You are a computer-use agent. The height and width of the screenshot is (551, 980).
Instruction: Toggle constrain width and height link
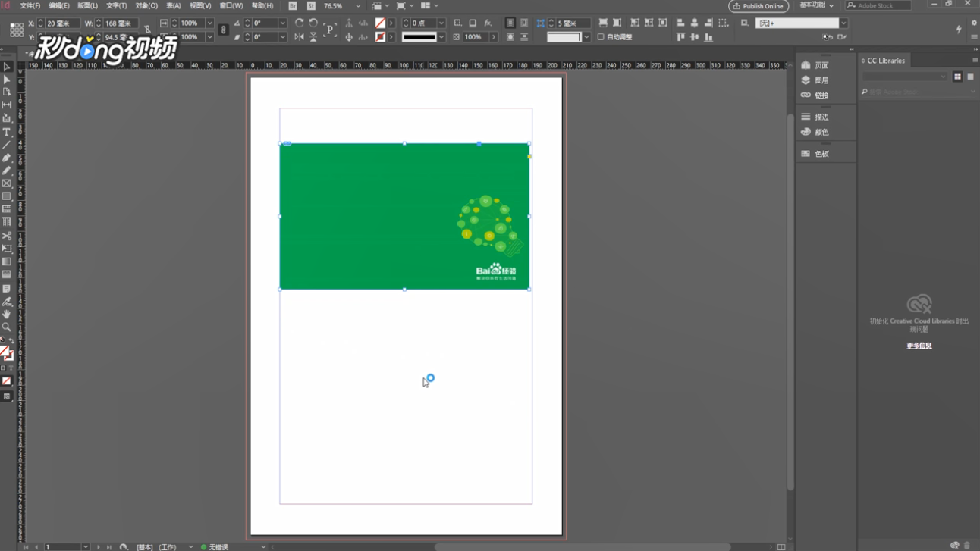click(x=147, y=30)
